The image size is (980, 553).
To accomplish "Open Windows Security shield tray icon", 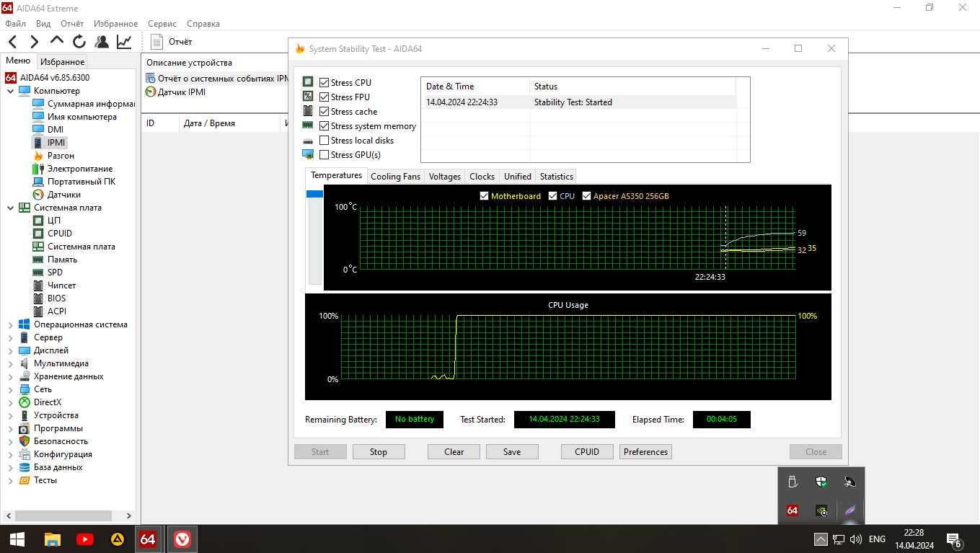I will pyautogui.click(x=821, y=482).
